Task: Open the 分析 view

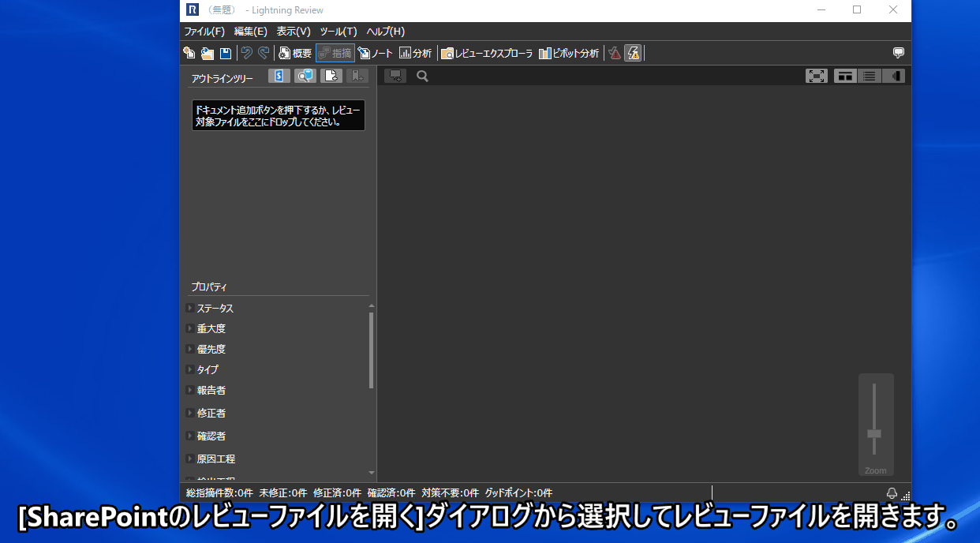Action: point(416,53)
